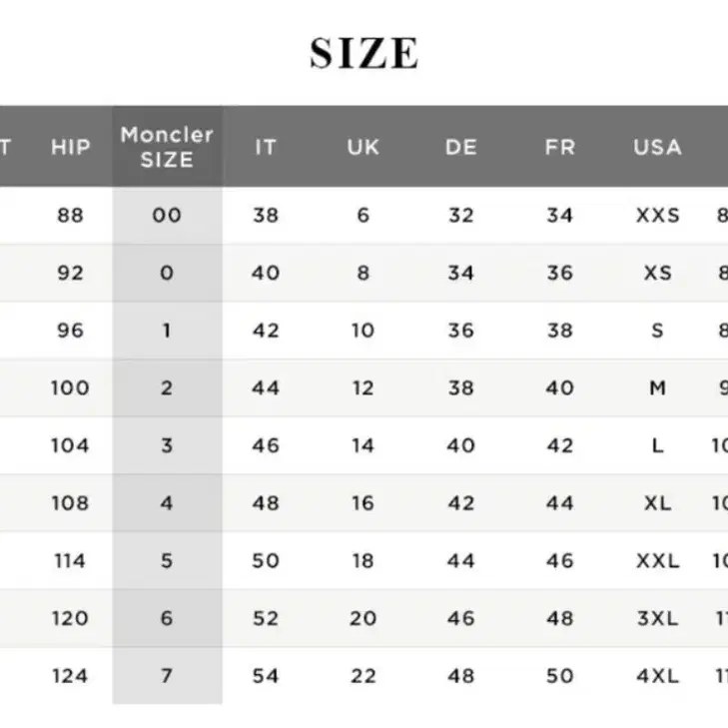Screen dimensions: 728x728
Task: Click hip value 100 cell
Action: tap(70, 388)
